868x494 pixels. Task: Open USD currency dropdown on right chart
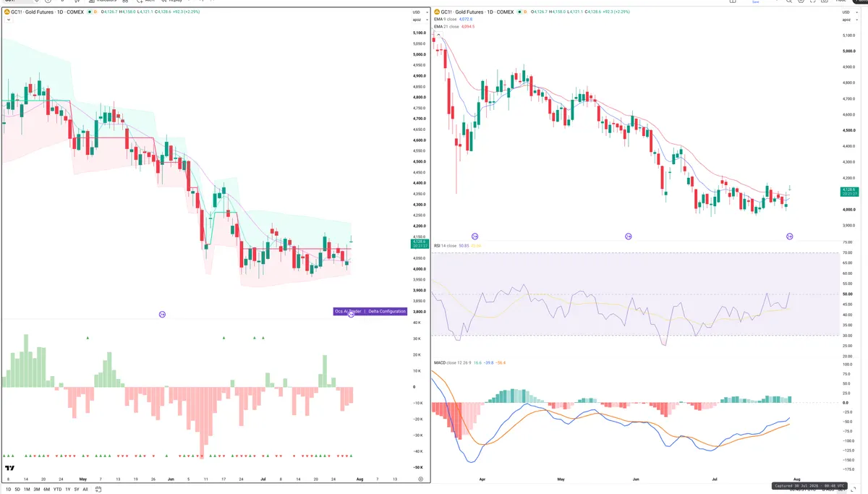tap(849, 12)
